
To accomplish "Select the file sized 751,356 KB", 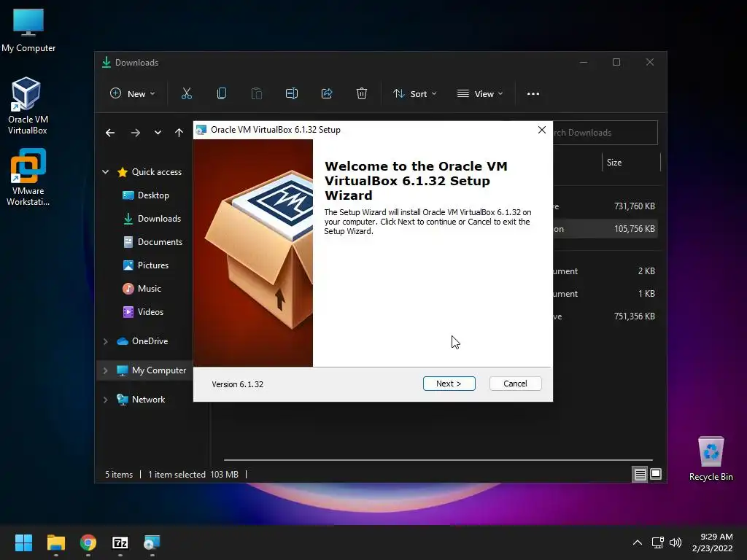I will (x=605, y=316).
